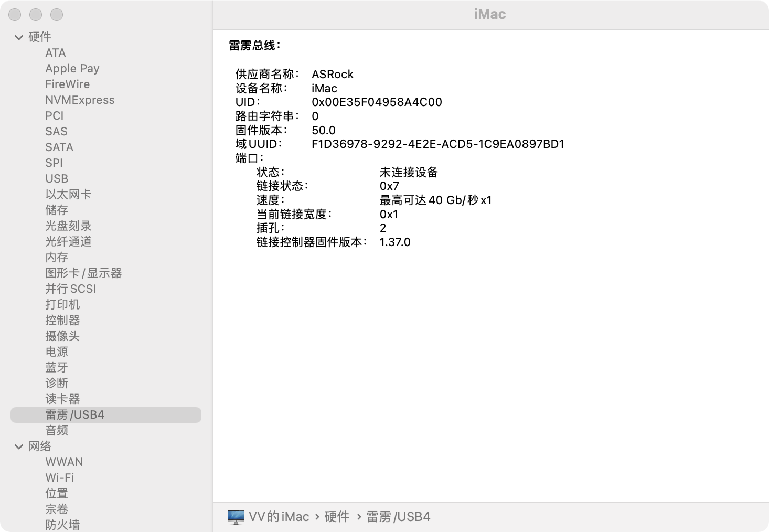This screenshot has width=769, height=532.
Task: Click the ASRock vendor name value
Action: pyautogui.click(x=333, y=74)
